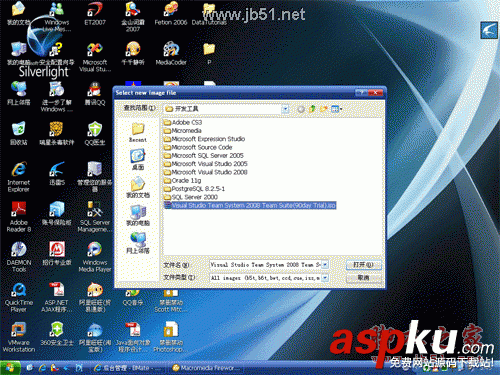500x375 pixels.
Task: Select the PostgreSQL 8.2.5-1 folder
Action: coord(194,189)
